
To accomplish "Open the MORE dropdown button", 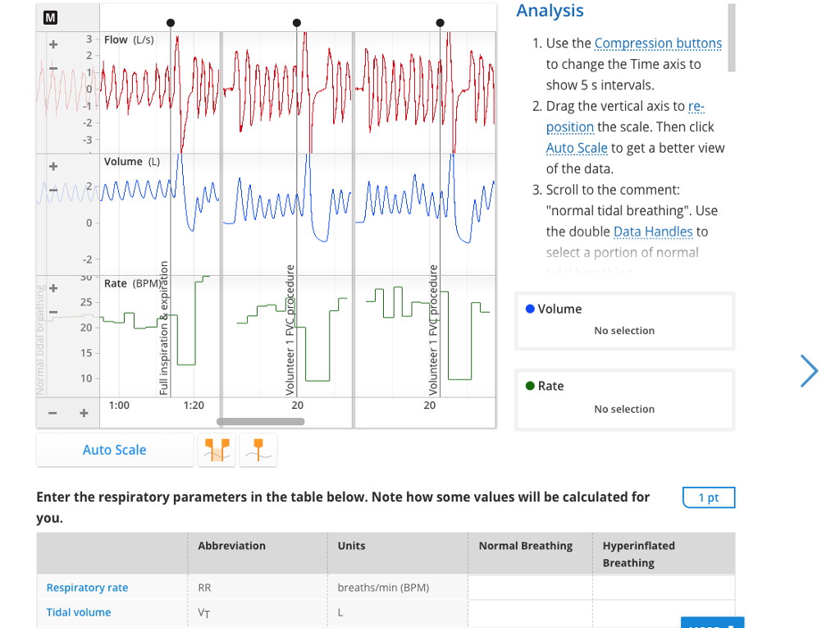I will pos(712,623).
